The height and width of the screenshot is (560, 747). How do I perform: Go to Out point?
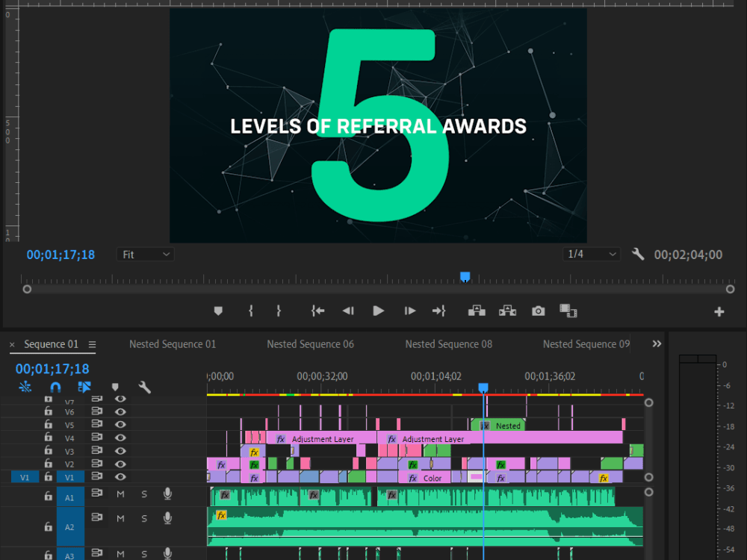[x=438, y=311]
